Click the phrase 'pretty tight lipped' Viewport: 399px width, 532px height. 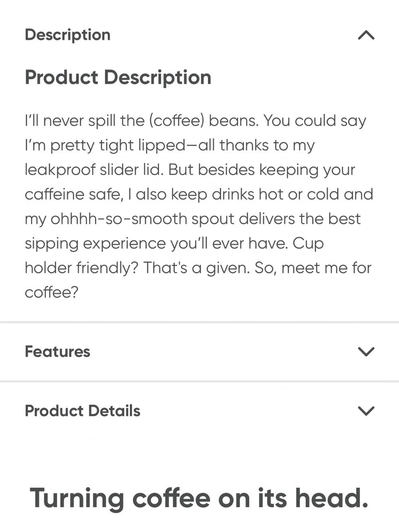pyautogui.click(x=118, y=145)
